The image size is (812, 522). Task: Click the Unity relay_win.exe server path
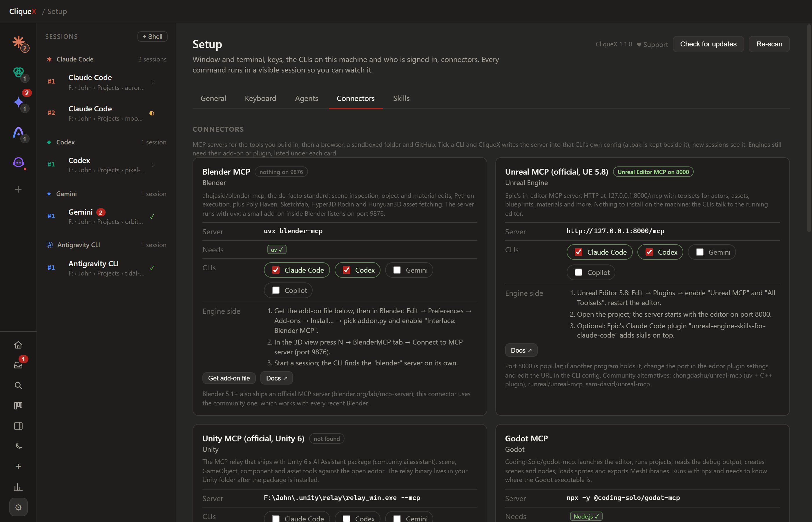click(342, 498)
